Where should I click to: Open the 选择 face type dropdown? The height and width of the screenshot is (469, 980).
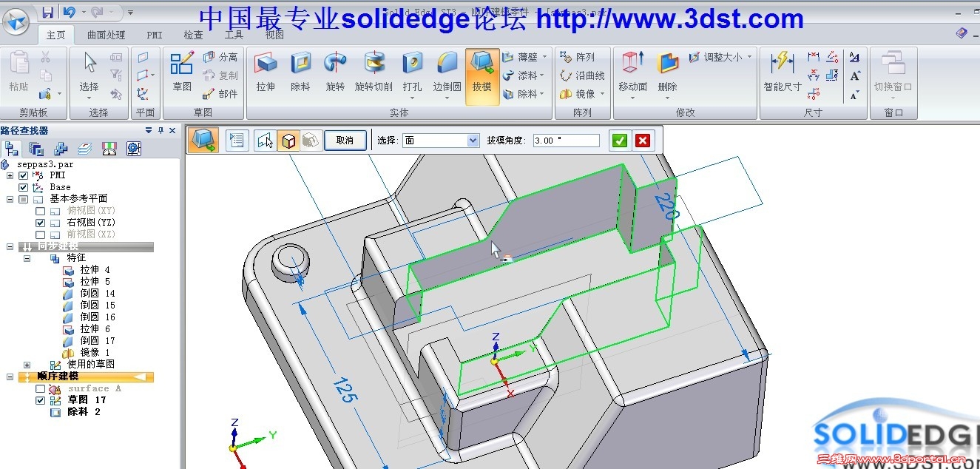(473, 141)
